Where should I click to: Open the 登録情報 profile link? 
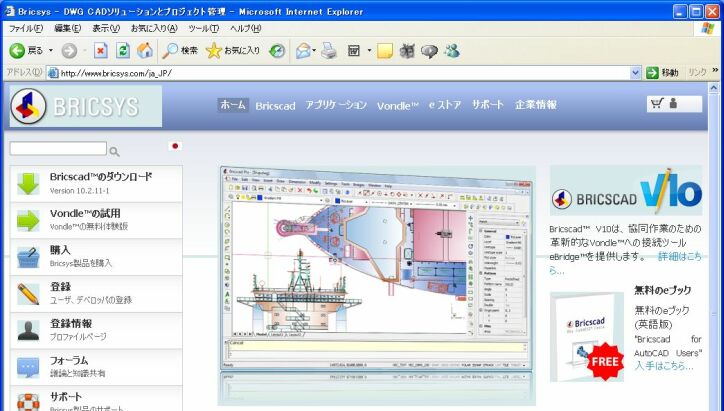[71, 323]
